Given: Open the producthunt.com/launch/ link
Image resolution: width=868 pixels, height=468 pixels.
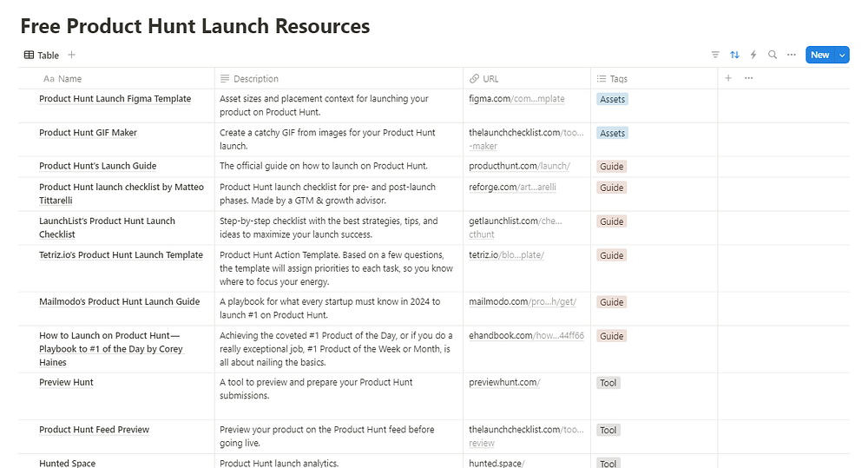Looking at the screenshot, I should click(519, 166).
